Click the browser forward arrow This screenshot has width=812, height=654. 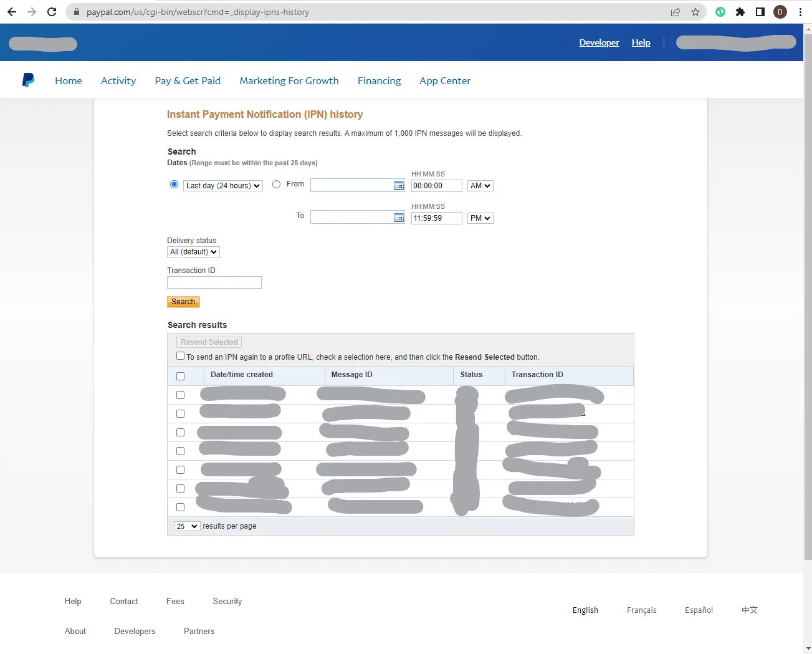pos(32,12)
